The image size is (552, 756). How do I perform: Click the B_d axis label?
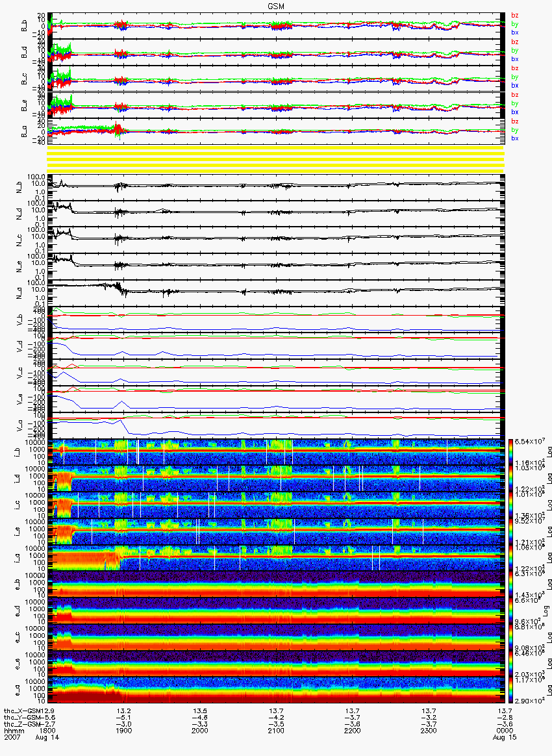point(24,51)
